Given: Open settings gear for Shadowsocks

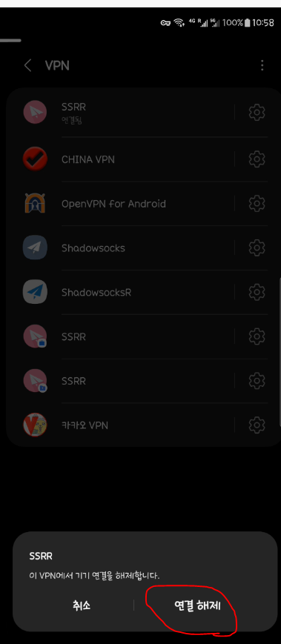Looking at the screenshot, I should [x=257, y=248].
